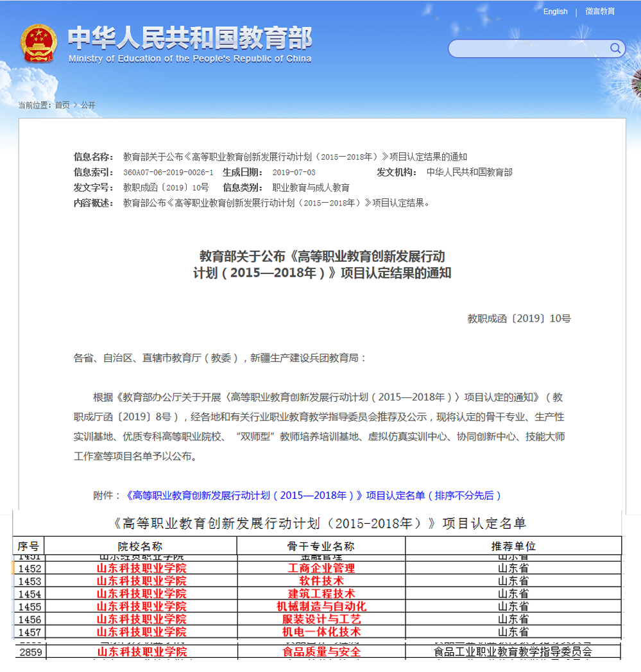Select index number 360A07-06-2019-0026-1
This screenshot has height=672, width=641.
(x=168, y=172)
